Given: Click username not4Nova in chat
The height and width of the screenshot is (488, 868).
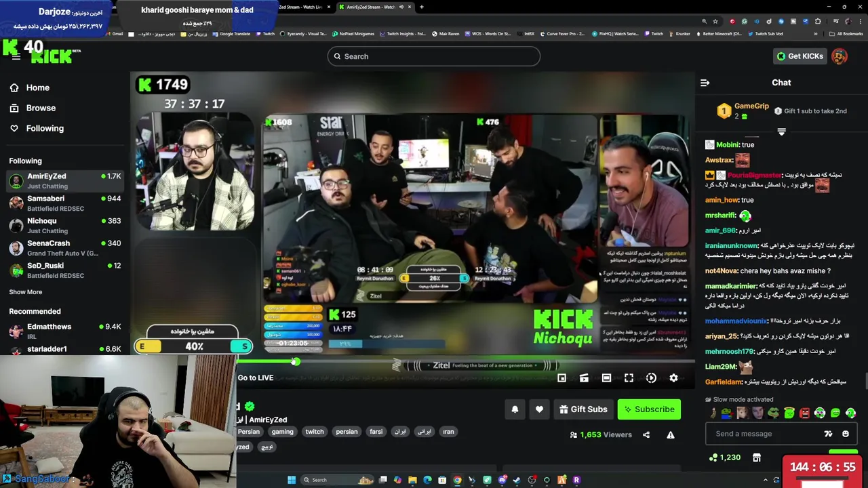Looking at the screenshot, I should click(722, 271).
